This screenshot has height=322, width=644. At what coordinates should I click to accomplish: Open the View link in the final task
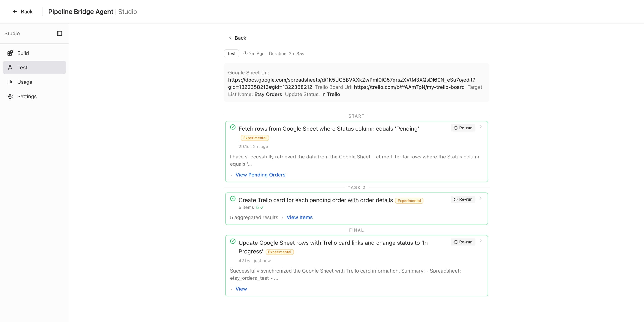241,289
